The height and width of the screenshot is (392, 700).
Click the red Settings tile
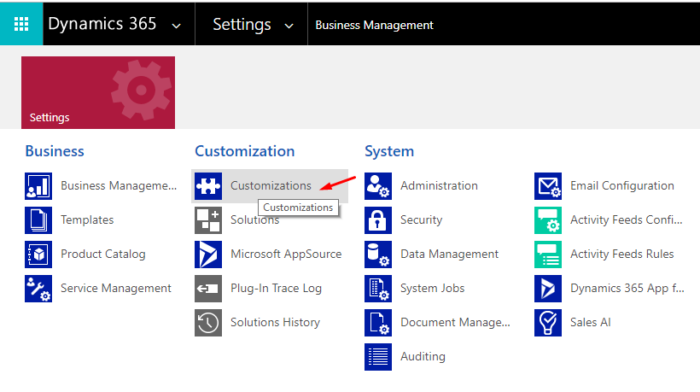98,92
